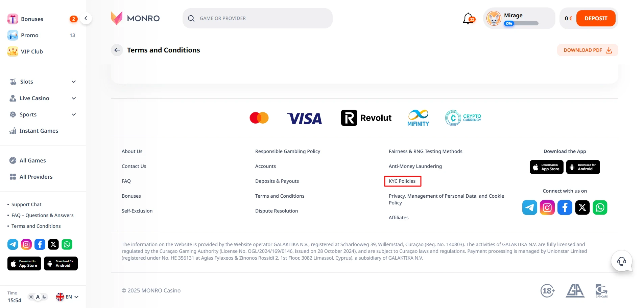This screenshot has width=644, height=308.
Task: Open the support chat bubble icon
Action: point(621,261)
